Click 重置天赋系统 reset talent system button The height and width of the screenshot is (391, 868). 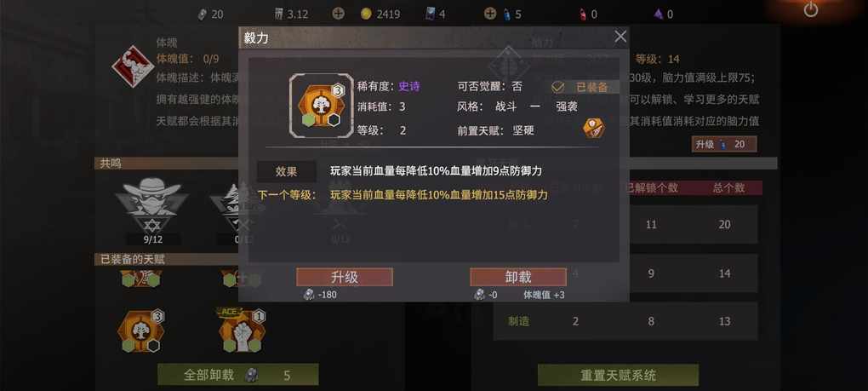point(618,375)
